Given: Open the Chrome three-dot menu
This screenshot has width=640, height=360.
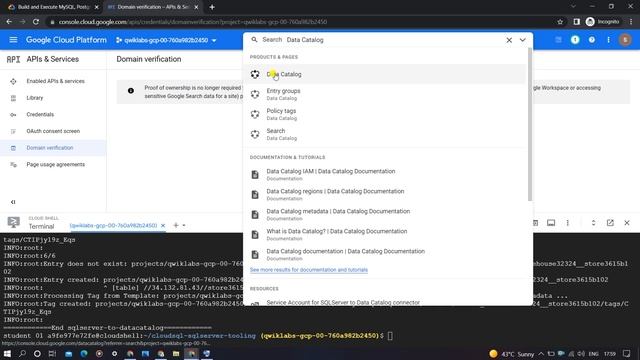Looking at the screenshot, I should tap(631, 22).
